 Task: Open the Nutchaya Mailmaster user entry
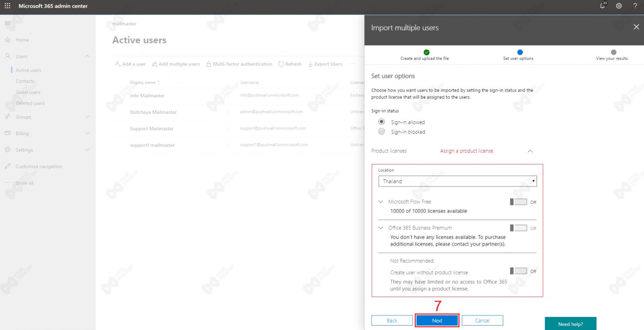coord(153,112)
